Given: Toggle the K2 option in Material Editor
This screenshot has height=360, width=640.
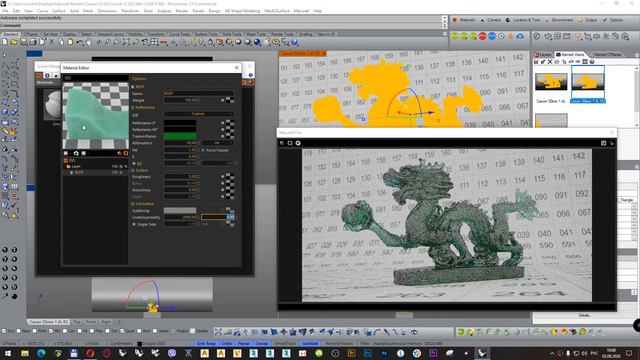Looking at the screenshot, I should pos(134,163).
